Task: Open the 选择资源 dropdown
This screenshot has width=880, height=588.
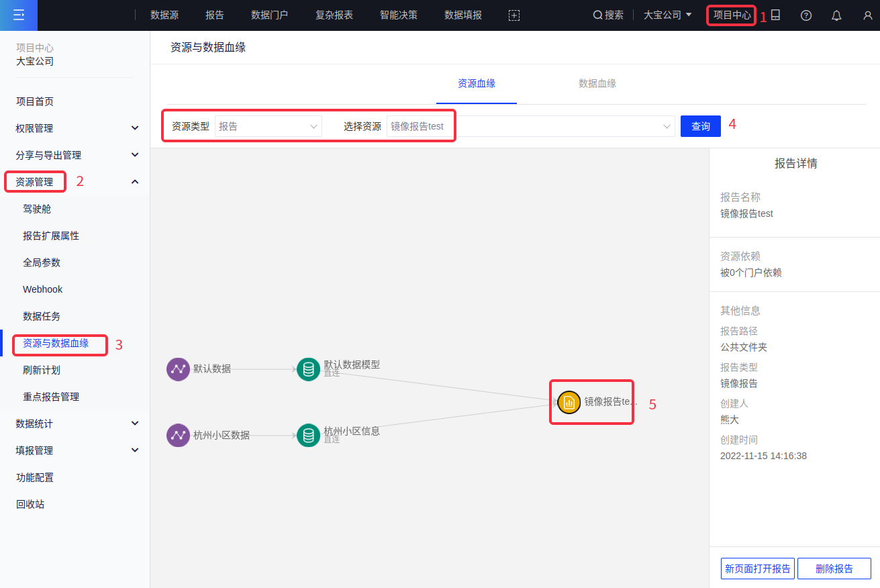Action: (530, 126)
